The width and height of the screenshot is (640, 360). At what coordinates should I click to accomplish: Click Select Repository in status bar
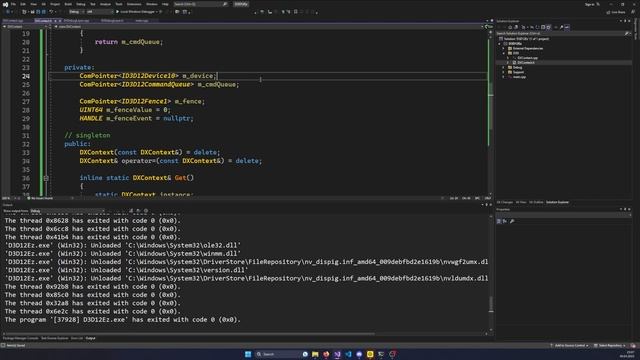609,345
